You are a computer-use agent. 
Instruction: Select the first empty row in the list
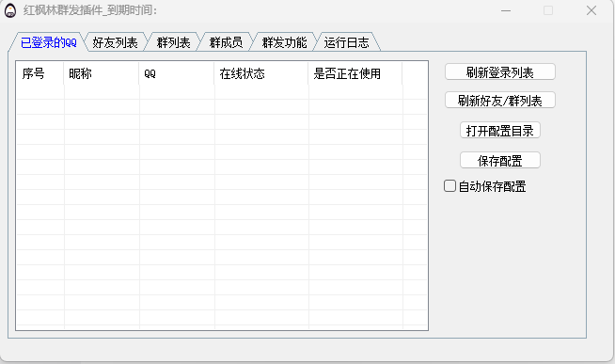pos(222,92)
